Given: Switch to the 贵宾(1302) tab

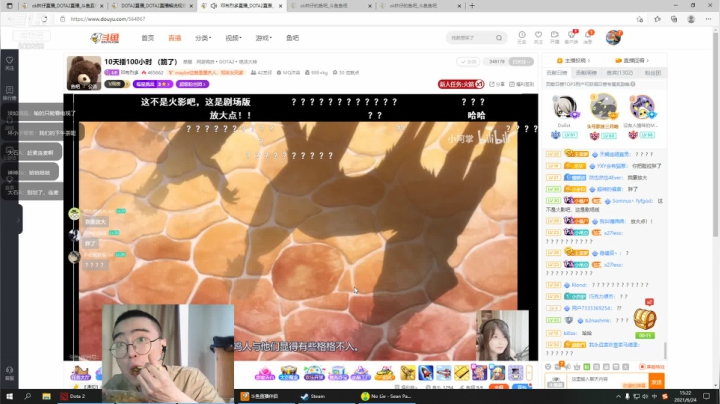Looking at the screenshot, I should 619,73.
